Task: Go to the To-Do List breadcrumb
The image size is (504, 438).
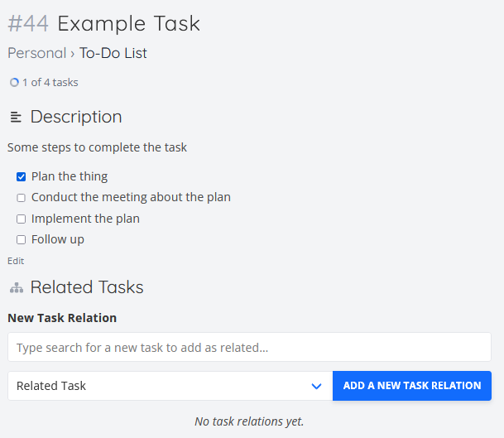Action: 113,53
